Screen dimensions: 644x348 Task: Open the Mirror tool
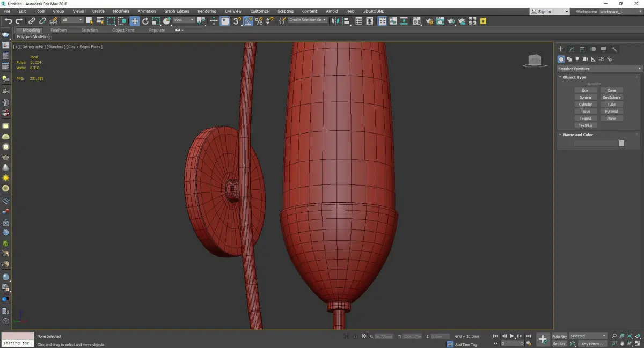[x=335, y=21]
